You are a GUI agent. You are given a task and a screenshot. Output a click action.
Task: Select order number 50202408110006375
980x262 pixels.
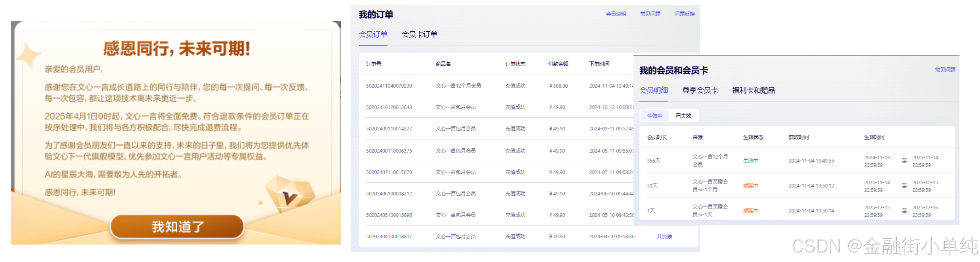coord(389,151)
